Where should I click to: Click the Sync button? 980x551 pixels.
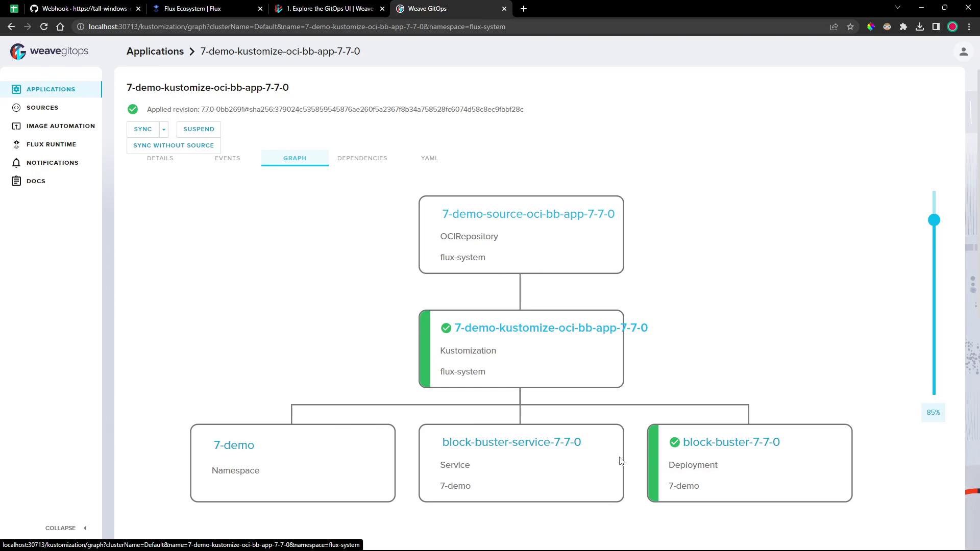click(143, 130)
